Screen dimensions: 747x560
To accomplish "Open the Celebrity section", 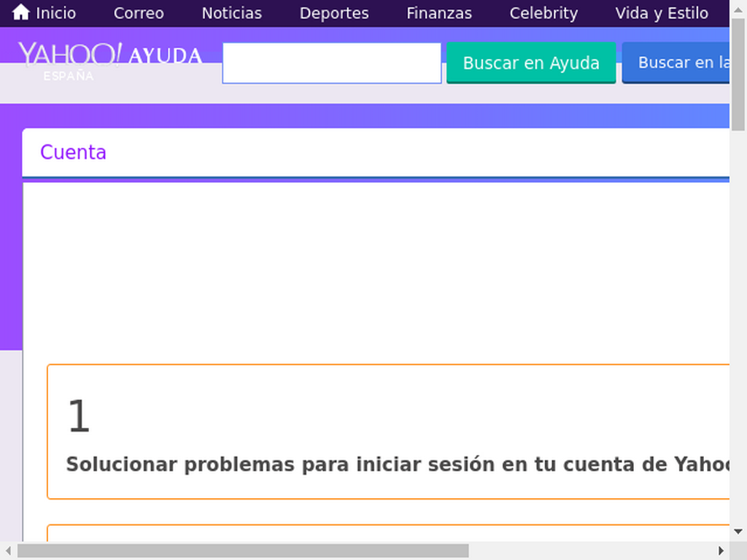I will 543,13.
